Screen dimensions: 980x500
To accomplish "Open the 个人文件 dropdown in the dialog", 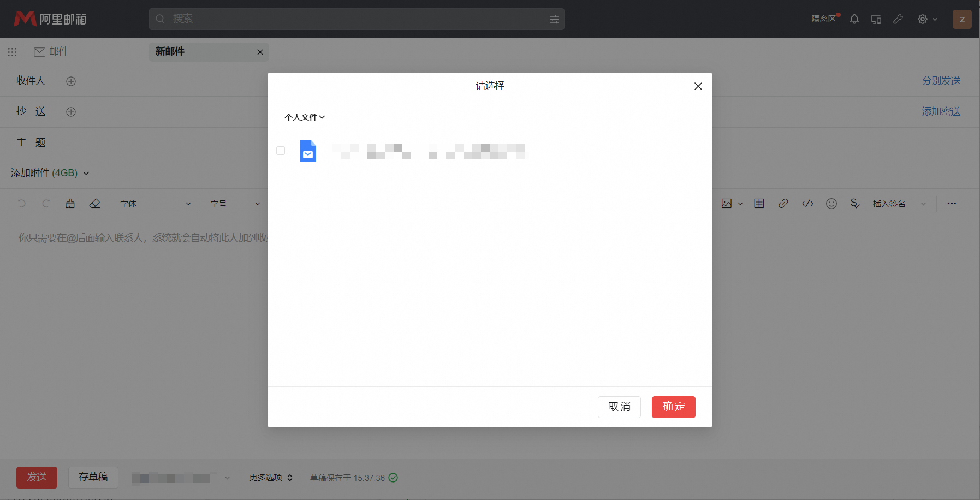I will tap(304, 117).
